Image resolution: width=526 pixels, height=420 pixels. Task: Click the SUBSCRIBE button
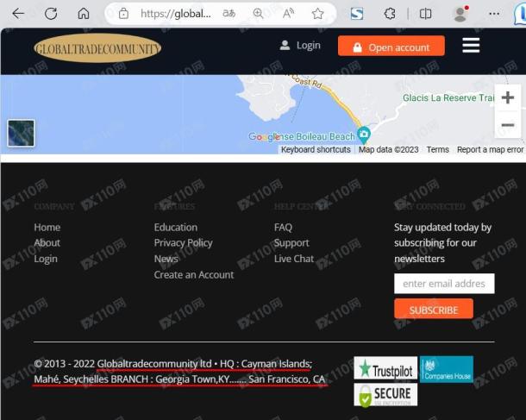click(x=434, y=310)
